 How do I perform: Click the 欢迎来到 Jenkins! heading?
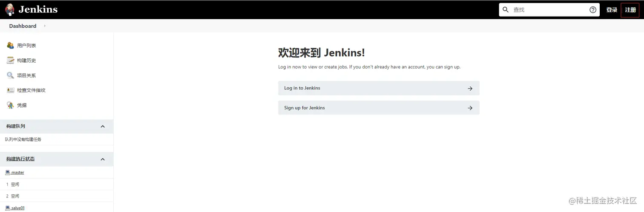(322, 53)
